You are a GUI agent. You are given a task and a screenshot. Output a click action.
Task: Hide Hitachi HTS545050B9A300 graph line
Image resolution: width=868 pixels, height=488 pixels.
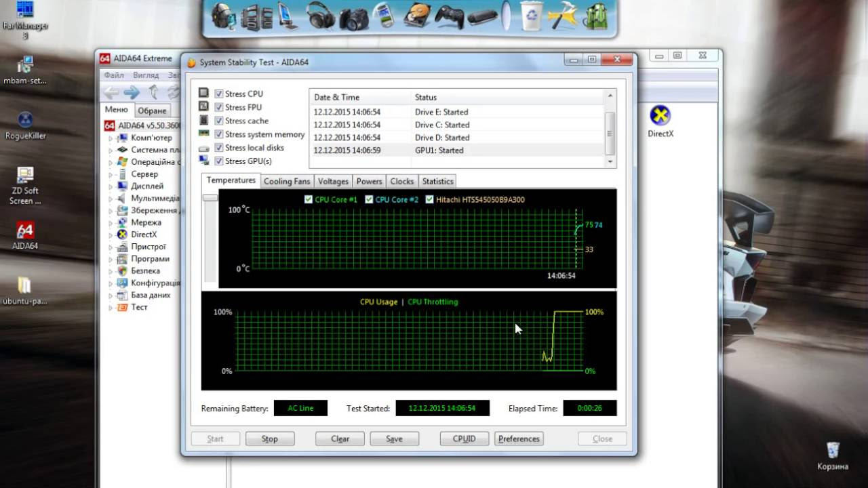[429, 199]
